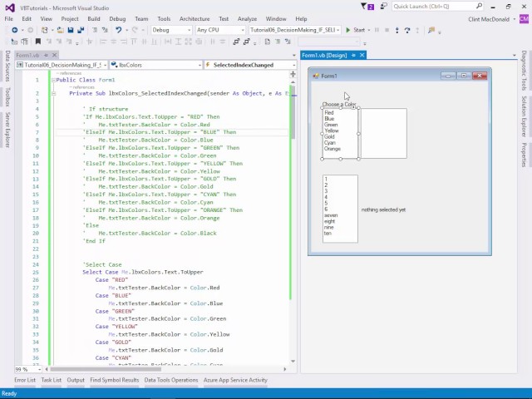Open the Toolbox side panel
The height and width of the screenshot is (399, 532).
coord(7,97)
